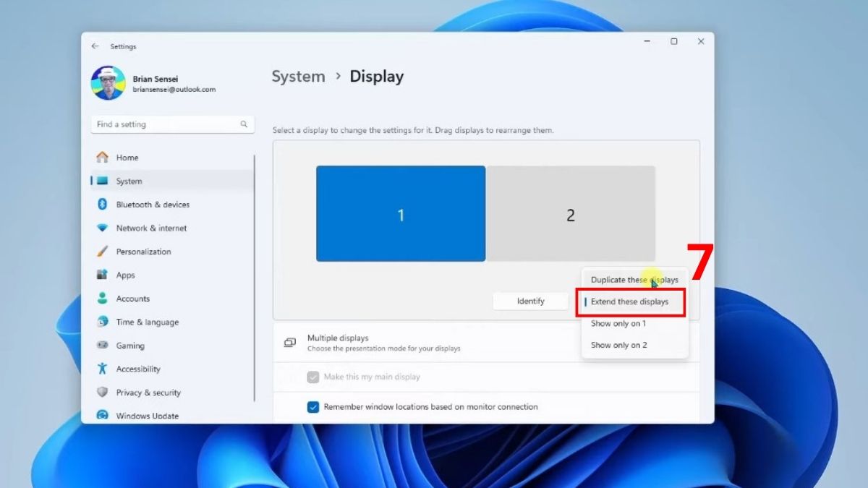Click the Identify button
The width and height of the screenshot is (868, 488).
click(530, 301)
